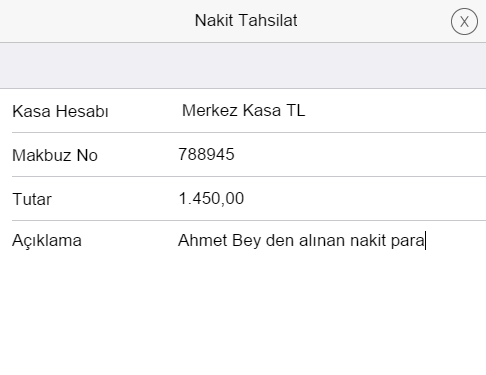Click the word 'Bey' in the description
Screen dimensions: 486x375
246,240
